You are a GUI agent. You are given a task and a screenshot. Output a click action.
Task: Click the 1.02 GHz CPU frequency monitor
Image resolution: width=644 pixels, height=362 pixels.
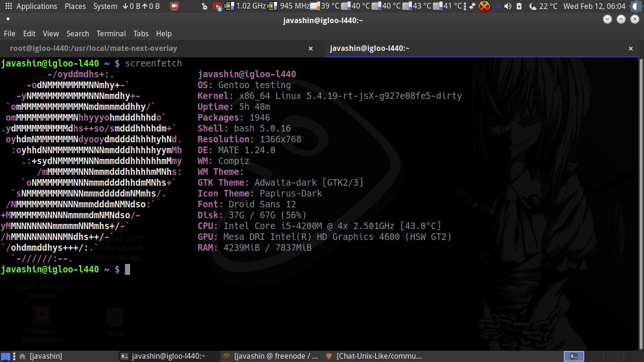tap(245, 6)
